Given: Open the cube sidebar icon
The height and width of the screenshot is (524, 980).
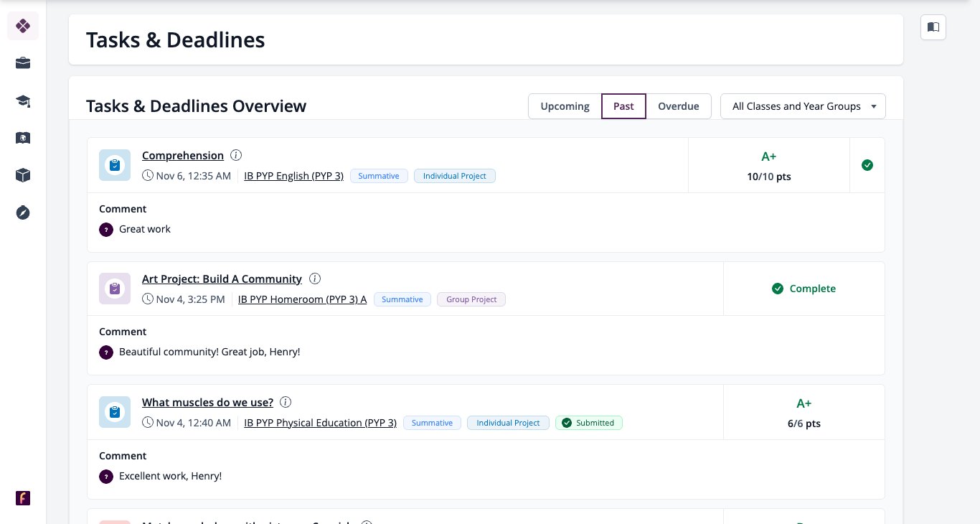Looking at the screenshot, I should click(23, 175).
